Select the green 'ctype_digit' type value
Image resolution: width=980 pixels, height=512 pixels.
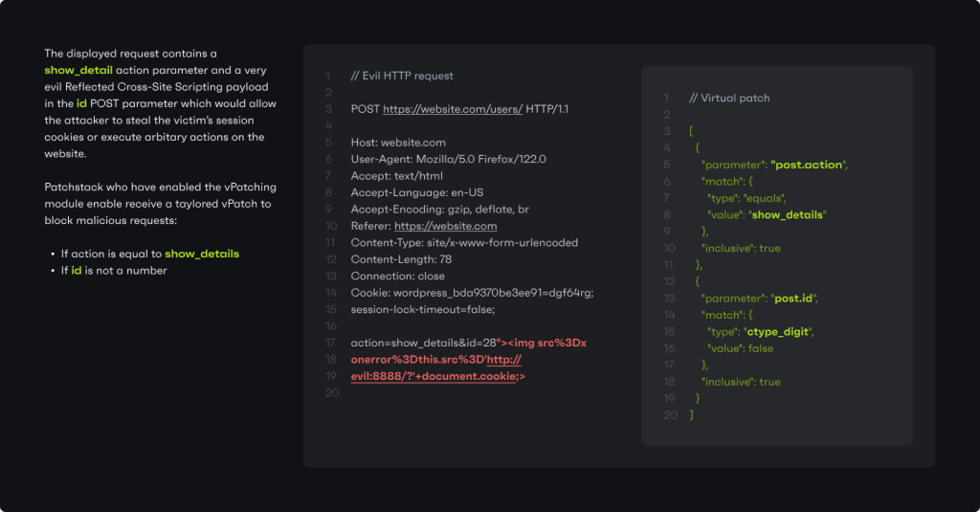coord(777,332)
